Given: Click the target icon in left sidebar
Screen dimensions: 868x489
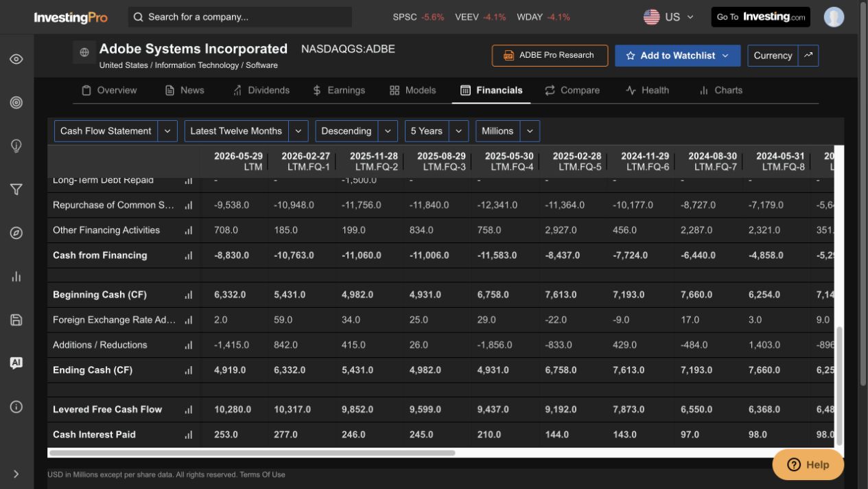Looking at the screenshot, I should (x=16, y=102).
